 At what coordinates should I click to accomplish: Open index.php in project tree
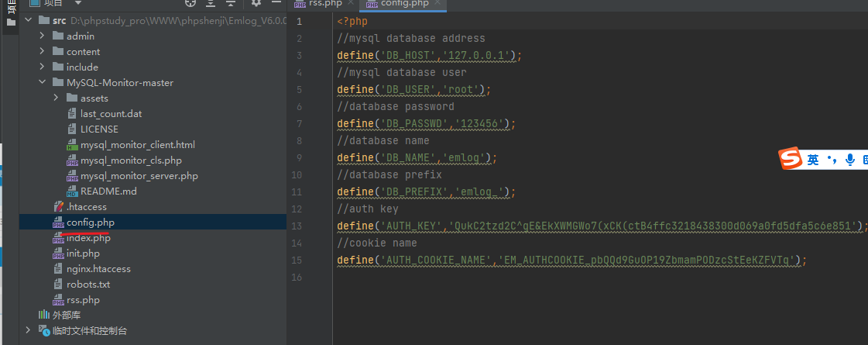click(x=88, y=238)
